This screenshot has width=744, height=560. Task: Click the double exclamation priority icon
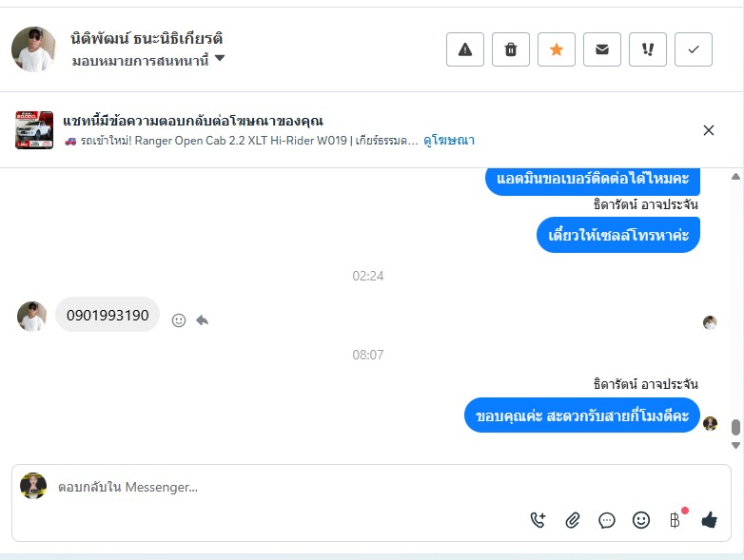[648, 49]
